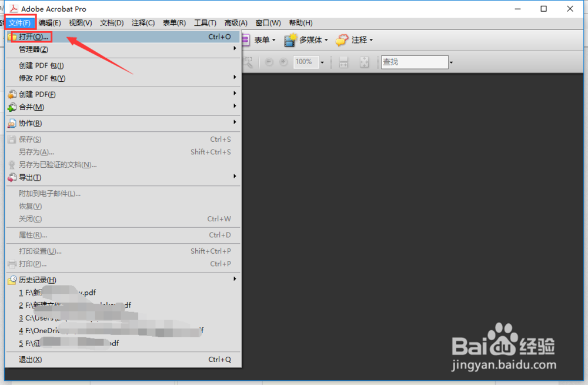Click the folder icon beside 打开(O)

pos(12,37)
